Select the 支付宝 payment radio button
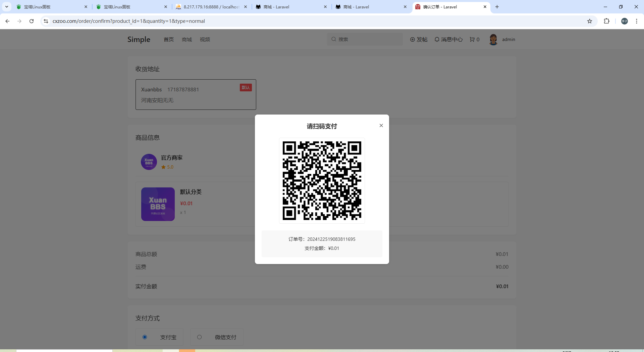The height and width of the screenshot is (352, 644). (145, 337)
